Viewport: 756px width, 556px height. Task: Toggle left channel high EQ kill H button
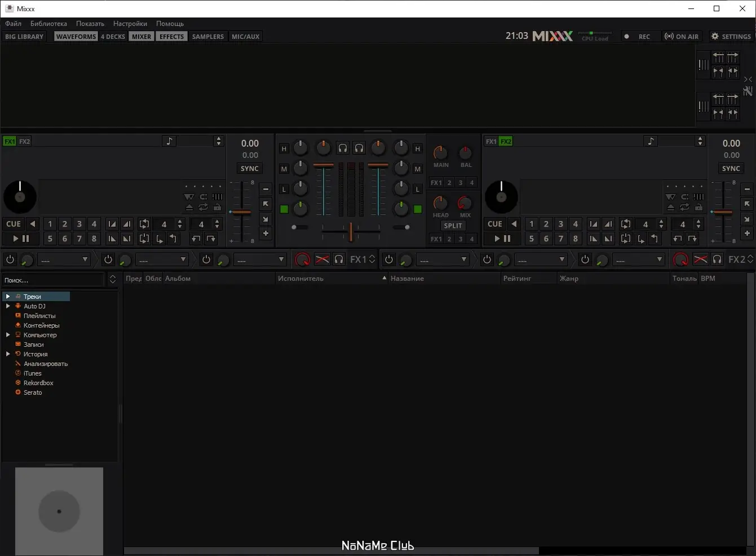pyautogui.click(x=284, y=149)
